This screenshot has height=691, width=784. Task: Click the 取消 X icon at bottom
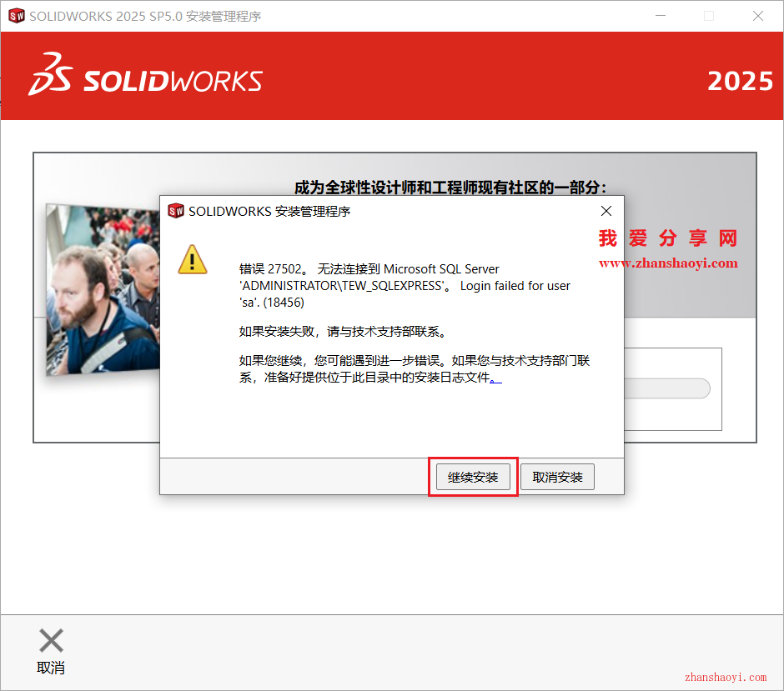51,640
